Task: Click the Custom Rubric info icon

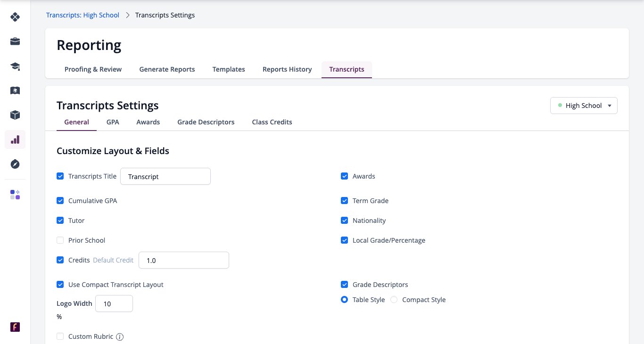Action: (x=120, y=337)
